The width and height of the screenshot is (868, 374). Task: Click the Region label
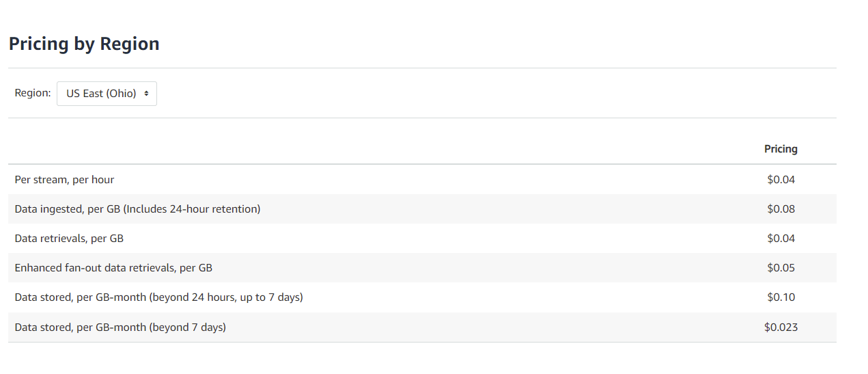pyautogui.click(x=33, y=93)
